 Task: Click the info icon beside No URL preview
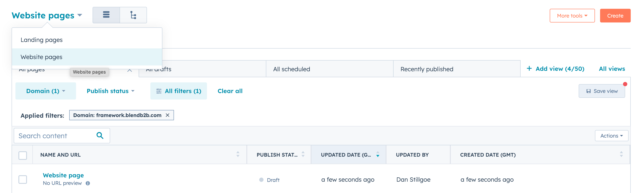(88, 183)
